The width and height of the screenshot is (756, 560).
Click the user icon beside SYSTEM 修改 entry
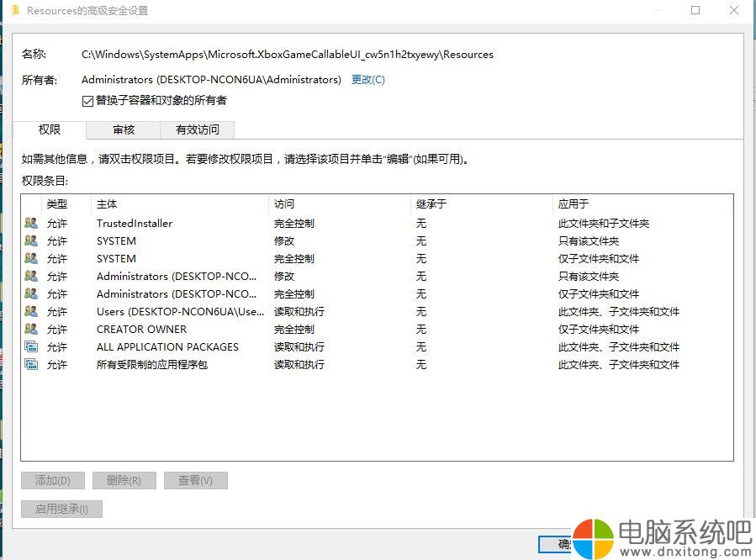point(31,240)
